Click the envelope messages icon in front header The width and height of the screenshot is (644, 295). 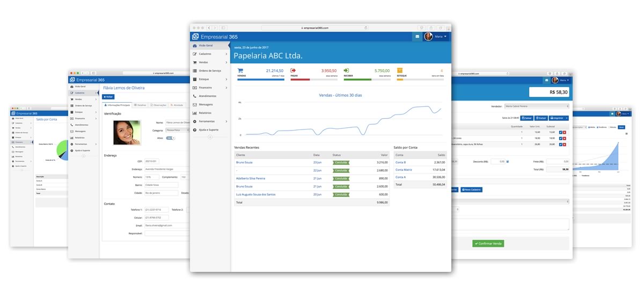pyautogui.click(x=417, y=37)
